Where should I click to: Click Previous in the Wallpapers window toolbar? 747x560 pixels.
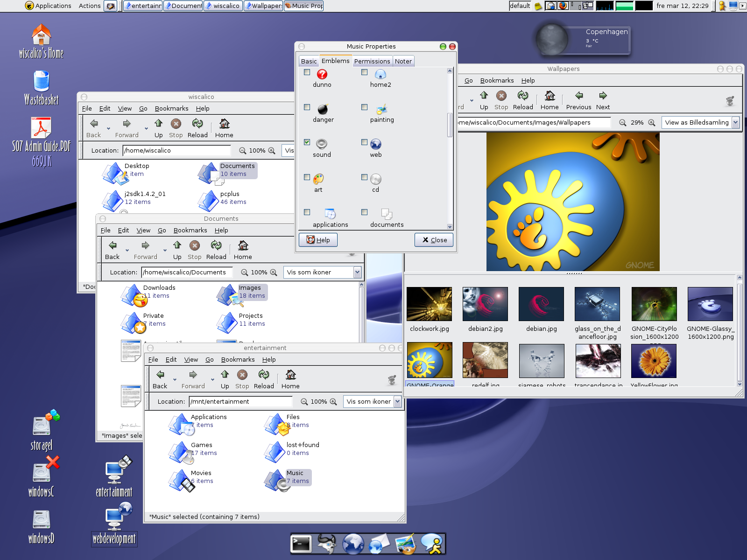(578, 100)
